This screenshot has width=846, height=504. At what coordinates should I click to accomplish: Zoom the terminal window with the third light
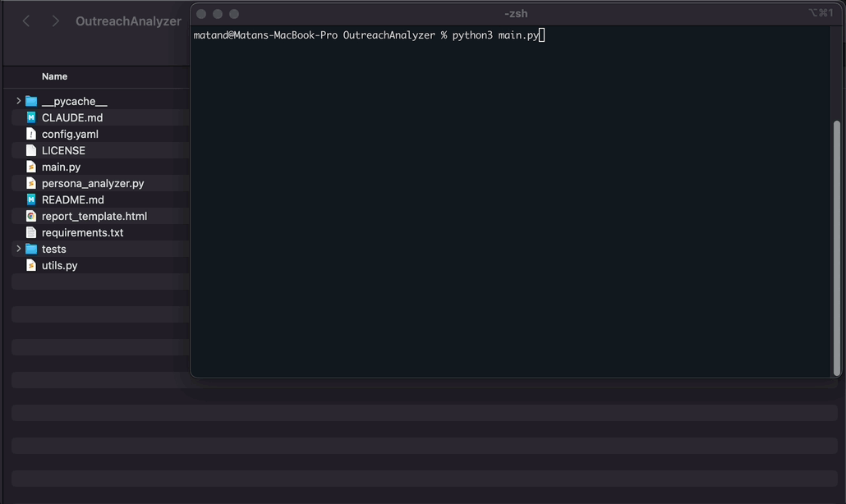click(233, 14)
